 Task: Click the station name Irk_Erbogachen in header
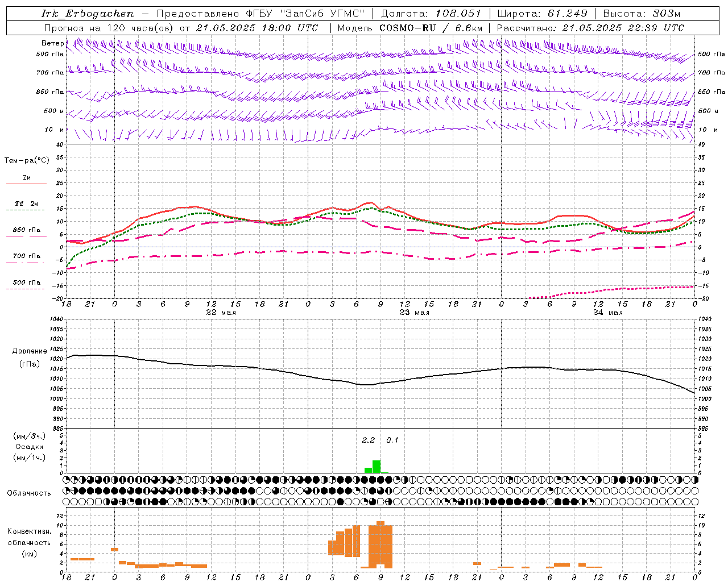(88, 14)
